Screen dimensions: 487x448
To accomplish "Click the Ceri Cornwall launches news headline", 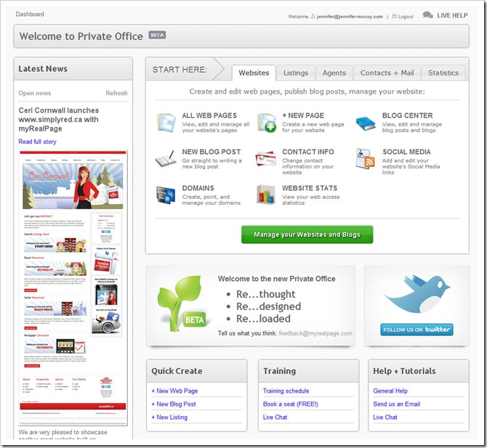I will [59, 120].
